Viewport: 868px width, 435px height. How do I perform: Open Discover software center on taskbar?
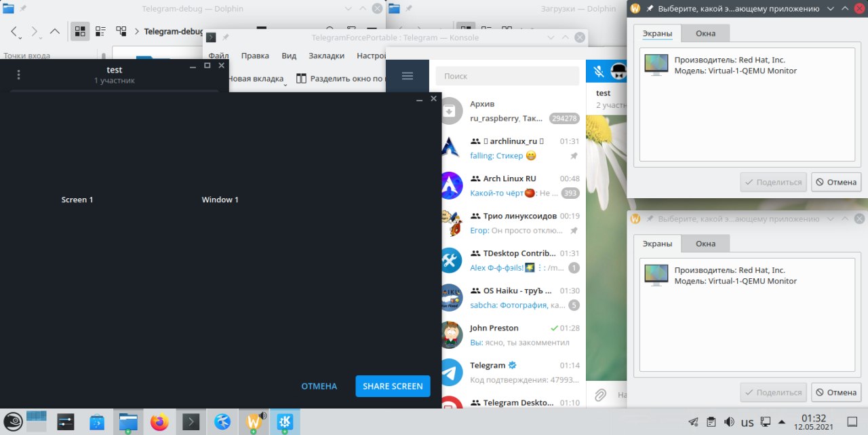pos(97,422)
